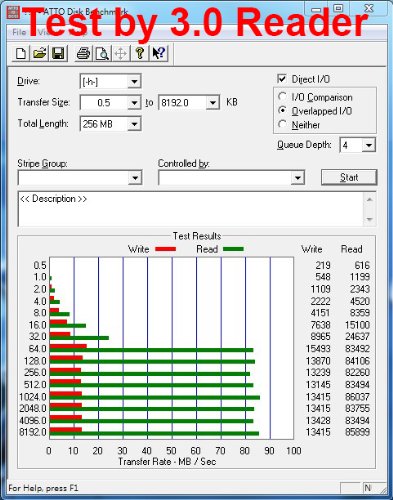Click the Test Results heading
Screen dimensions: 393x500
tap(197, 236)
